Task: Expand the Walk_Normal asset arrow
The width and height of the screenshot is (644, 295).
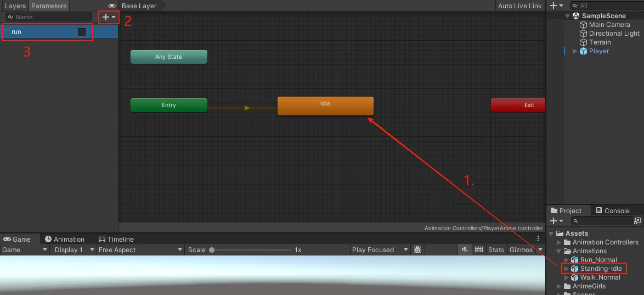Action: pyautogui.click(x=566, y=278)
